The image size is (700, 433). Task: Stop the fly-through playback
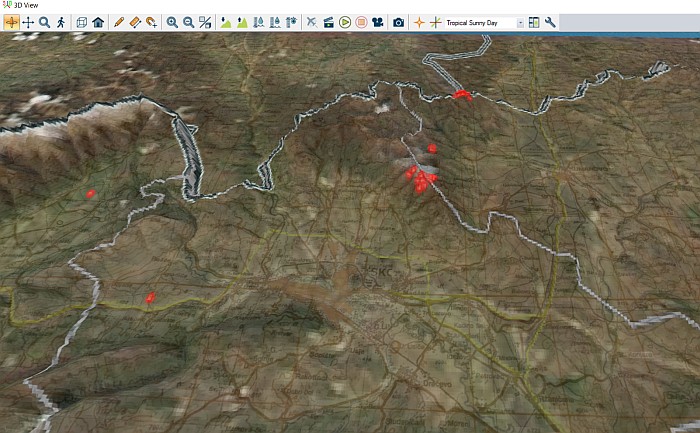click(x=360, y=22)
